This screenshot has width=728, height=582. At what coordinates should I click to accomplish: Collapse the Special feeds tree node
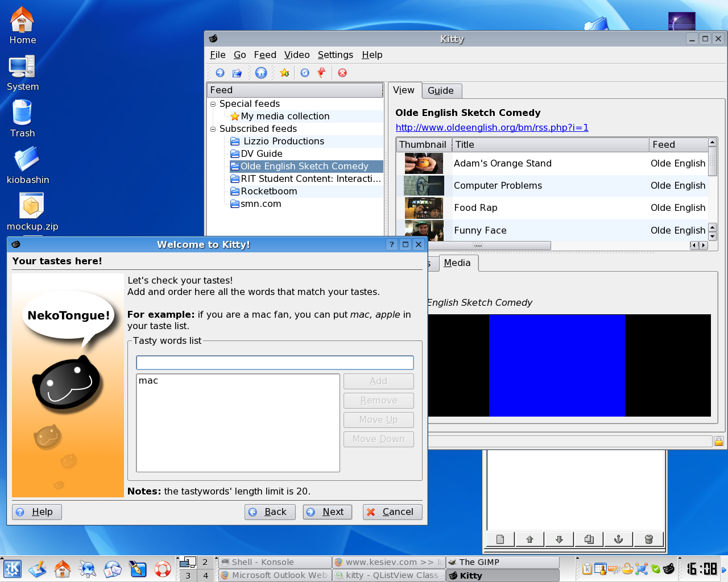213,104
